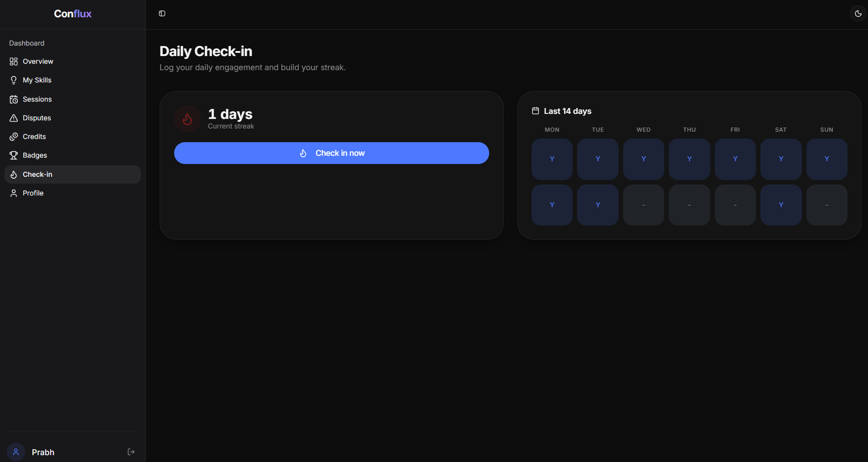Open the Disputes menu item
This screenshot has height=462, width=868.
[x=72, y=118]
